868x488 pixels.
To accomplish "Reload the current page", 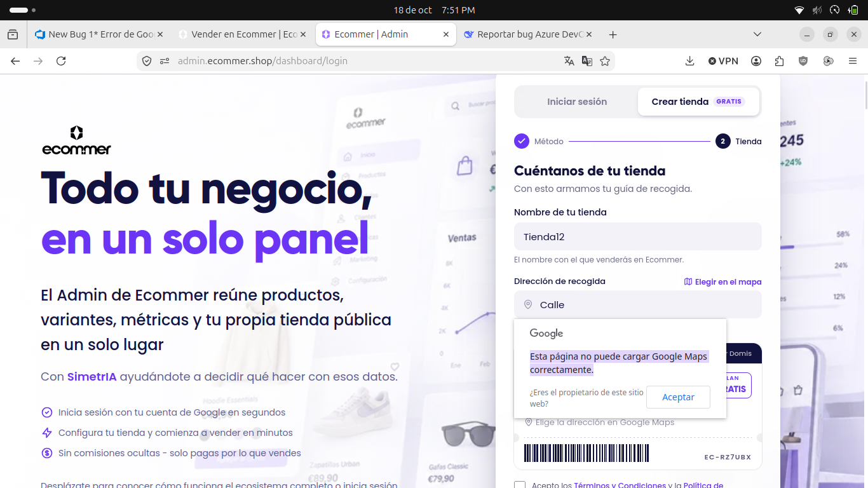I will pos(61,61).
